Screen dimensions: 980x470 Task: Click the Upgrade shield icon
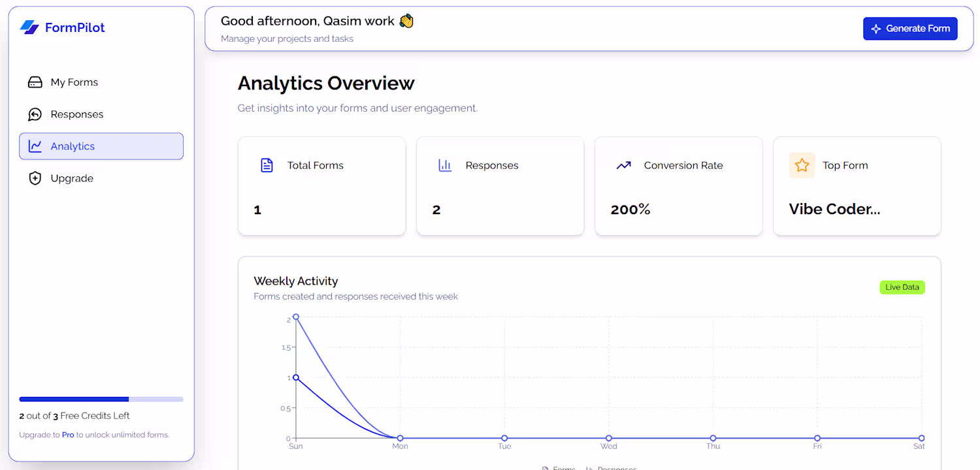pyautogui.click(x=35, y=178)
